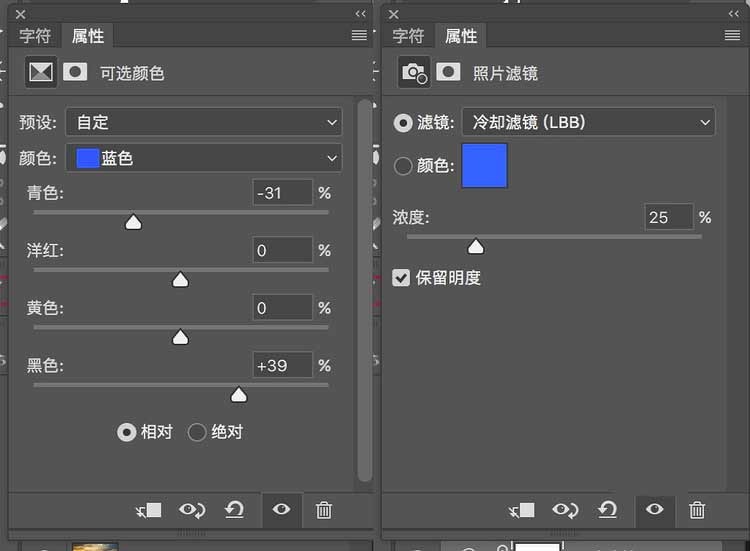Click the 照片滤镜 panel title text
The width and height of the screenshot is (750, 551).
(x=505, y=73)
